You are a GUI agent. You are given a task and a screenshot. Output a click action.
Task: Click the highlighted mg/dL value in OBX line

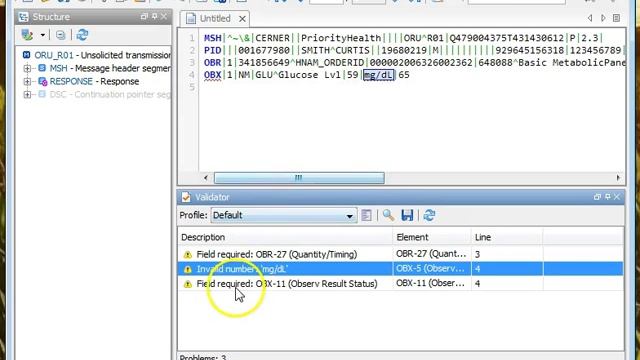pyautogui.click(x=379, y=75)
